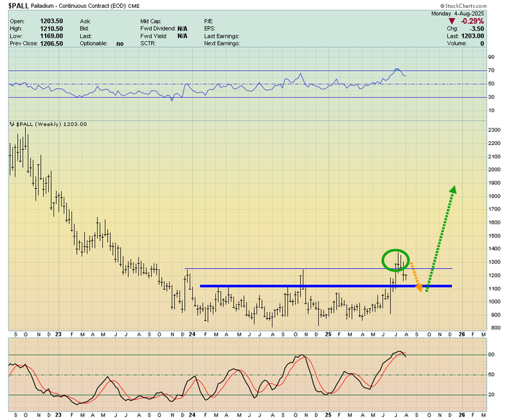Image resolution: width=509 pixels, height=420 pixels.
Task: Click the red down-triangle change indicator
Action: pyautogui.click(x=453, y=21)
